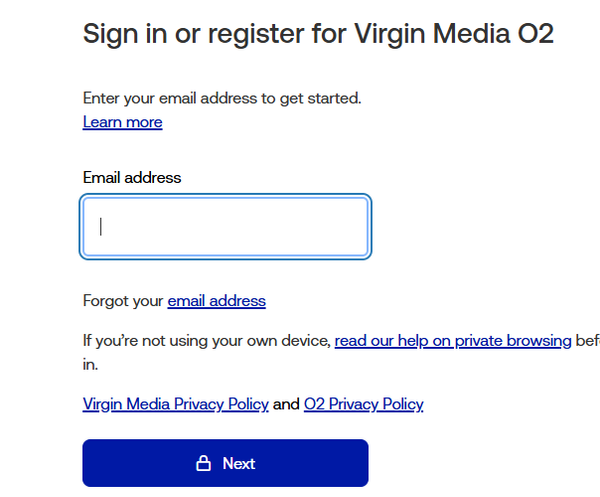The image size is (600, 497).
Task: Open the help on private browsing link
Action: 453,340
